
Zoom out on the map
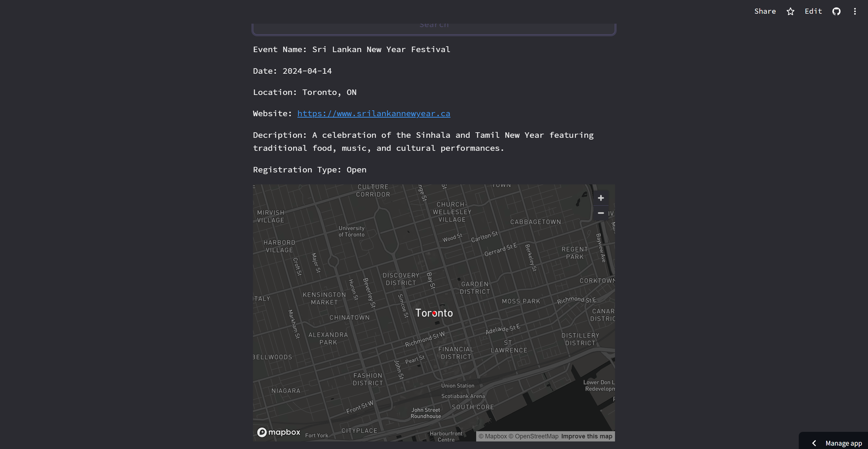pyautogui.click(x=601, y=213)
